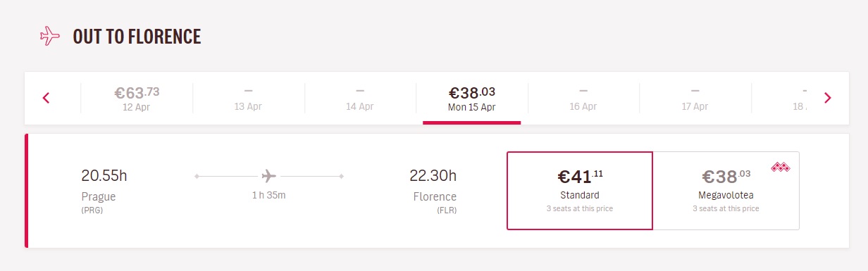Image resolution: width=868 pixels, height=271 pixels.
Task: Choose the 14 Apr date tab
Action: (360, 98)
